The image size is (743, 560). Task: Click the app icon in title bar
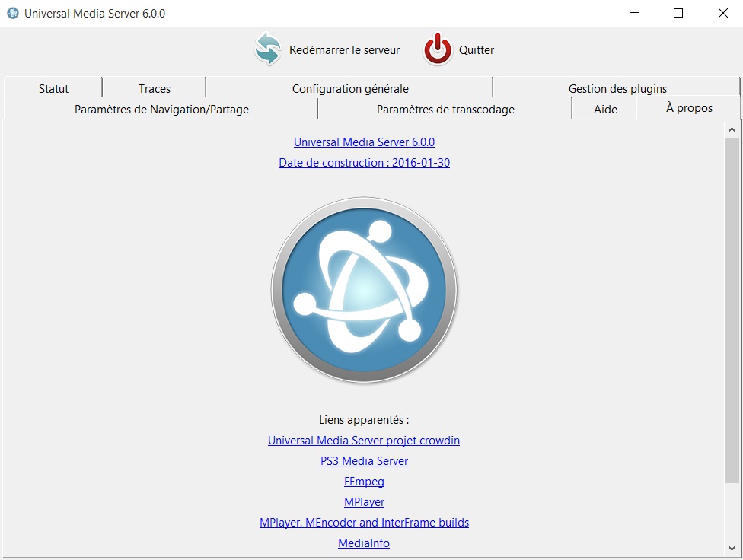12,13
